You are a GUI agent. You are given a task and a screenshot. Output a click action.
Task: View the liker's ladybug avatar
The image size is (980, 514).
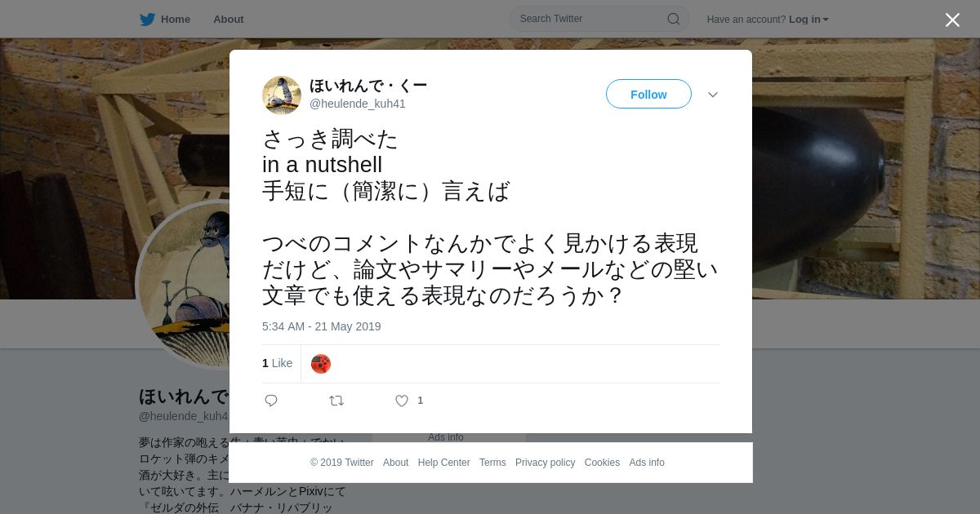[321, 364]
